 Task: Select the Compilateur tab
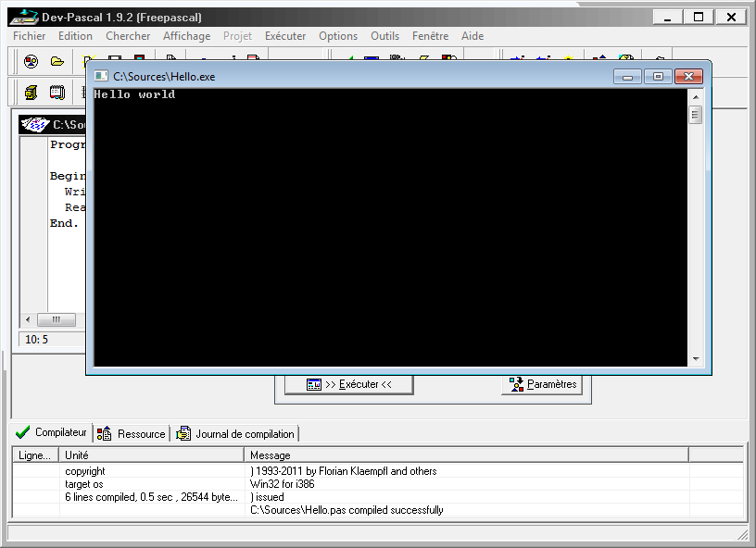[x=52, y=432]
